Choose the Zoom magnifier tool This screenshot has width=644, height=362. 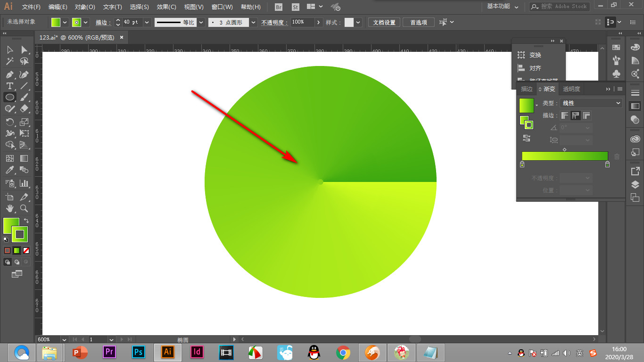coord(24,208)
